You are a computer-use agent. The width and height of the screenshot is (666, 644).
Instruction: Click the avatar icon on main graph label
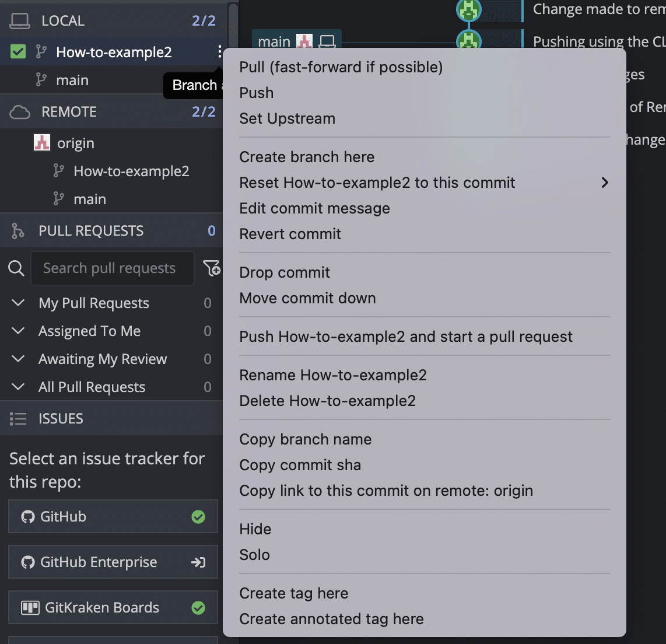pyautogui.click(x=304, y=41)
